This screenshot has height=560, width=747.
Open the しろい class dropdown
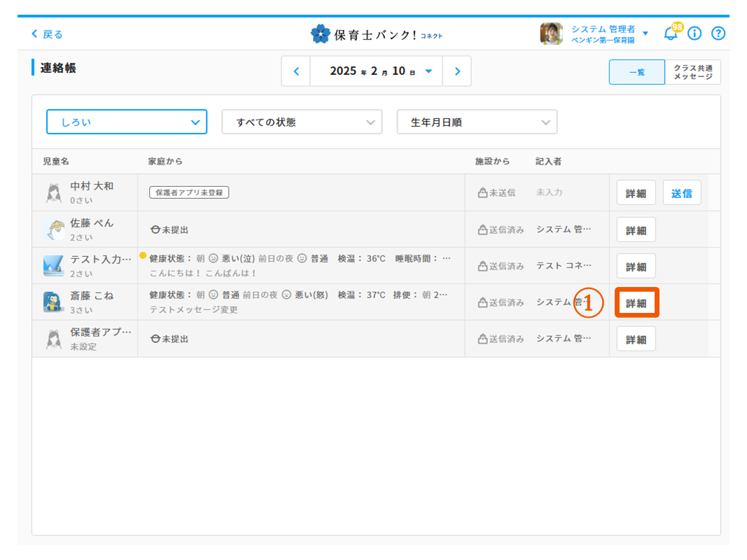tap(127, 122)
